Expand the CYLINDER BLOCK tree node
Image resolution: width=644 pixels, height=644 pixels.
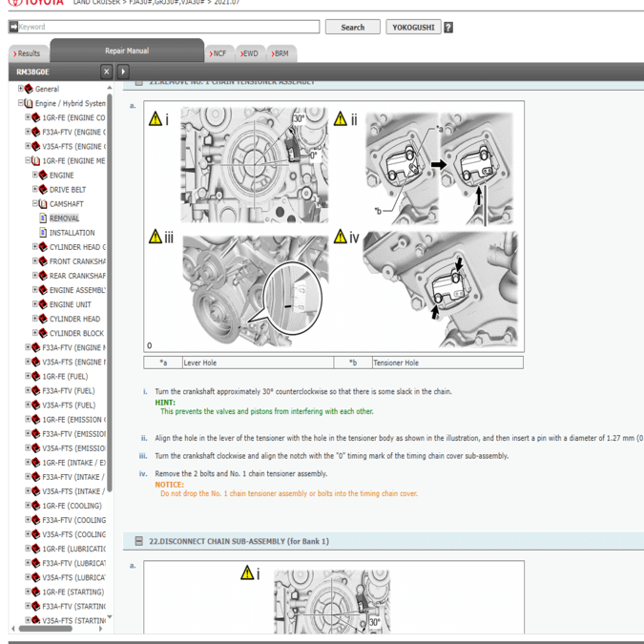[35, 333]
